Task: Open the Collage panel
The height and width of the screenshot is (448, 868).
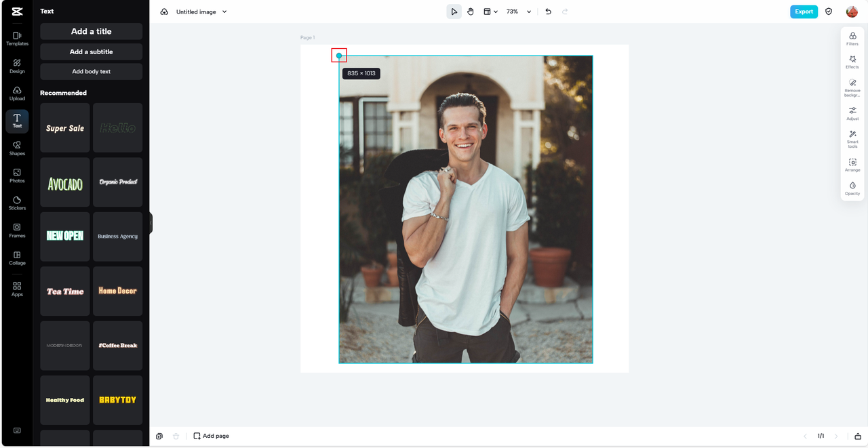Action: pos(17,258)
